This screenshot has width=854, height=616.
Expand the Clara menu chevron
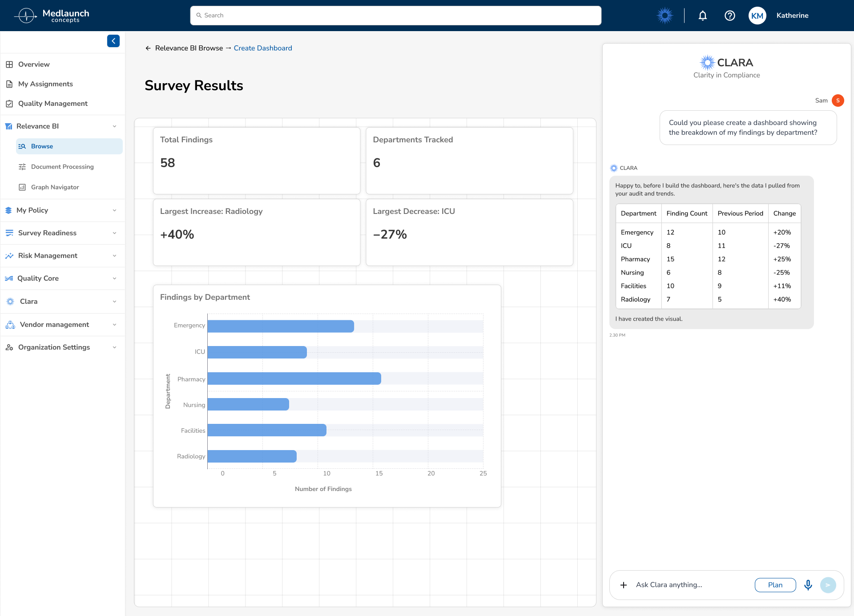pos(115,302)
